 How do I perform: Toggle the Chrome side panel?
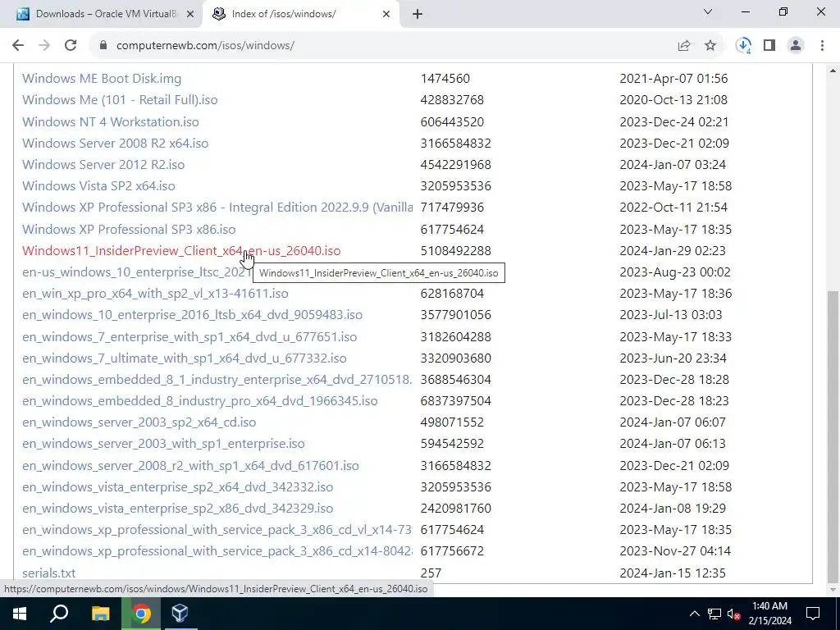(769, 46)
